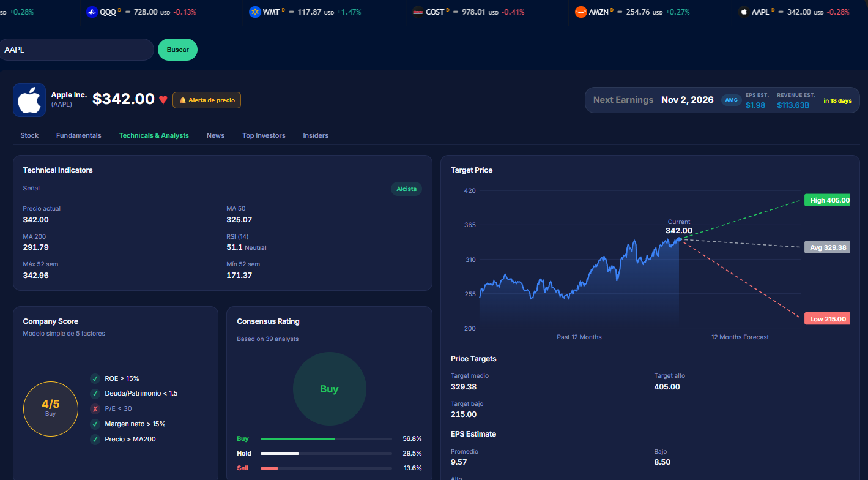Click the ROE > 15% check icon
Screen dimensions: 868x480
[x=95, y=378]
